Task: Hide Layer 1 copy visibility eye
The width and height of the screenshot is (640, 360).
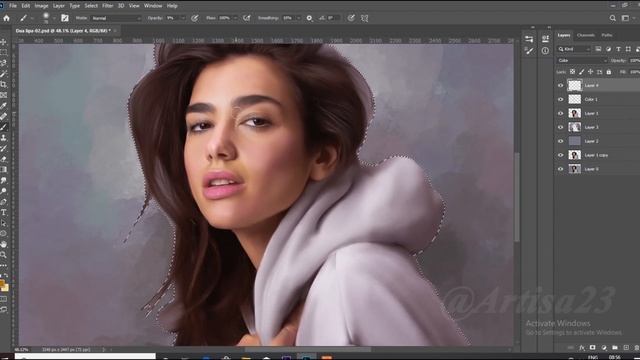Action: (560, 155)
